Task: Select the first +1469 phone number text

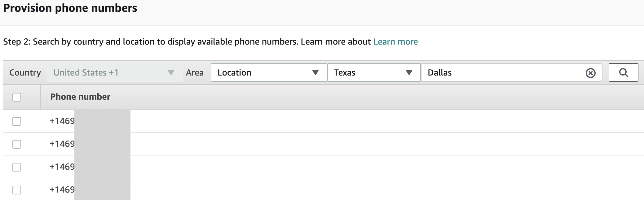Action: 62,121
